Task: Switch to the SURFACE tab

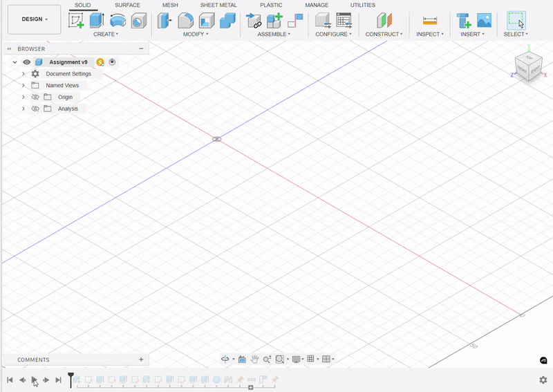Action: (x=127, y=5)
